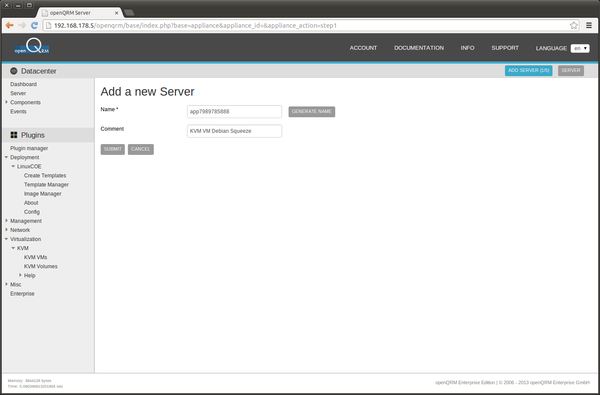Click the openQRM logo
Viewport: 600px width, 395px height.
[32, 46]
